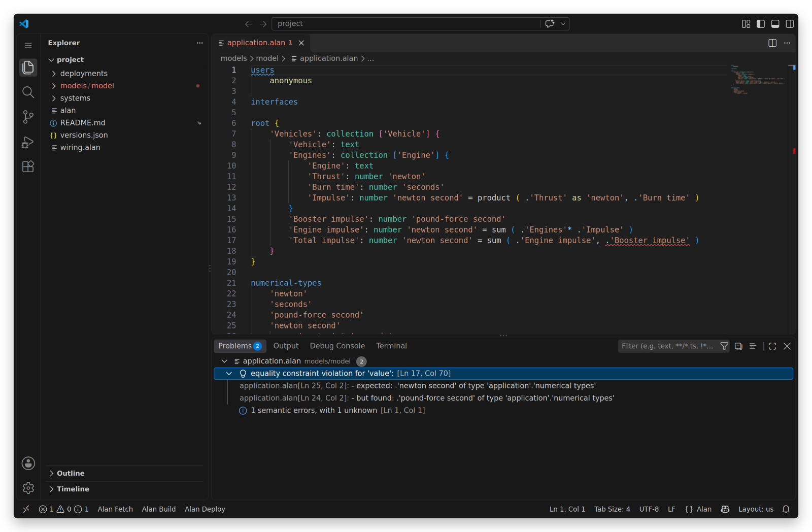Image resolution: width=812 pixels, height=532 pixels.
Task: Run Alan Build from status bar
Action: tap(159, 509)
